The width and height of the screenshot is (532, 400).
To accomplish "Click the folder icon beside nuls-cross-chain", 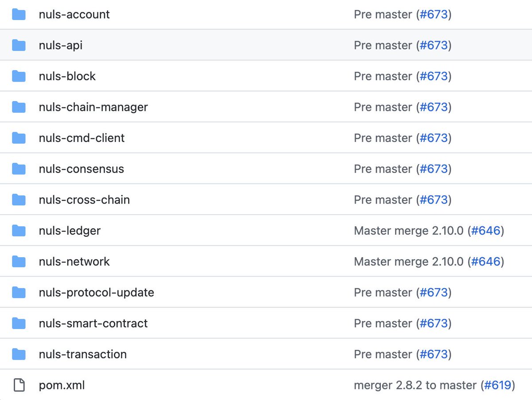I will click(x=19, y=200).
